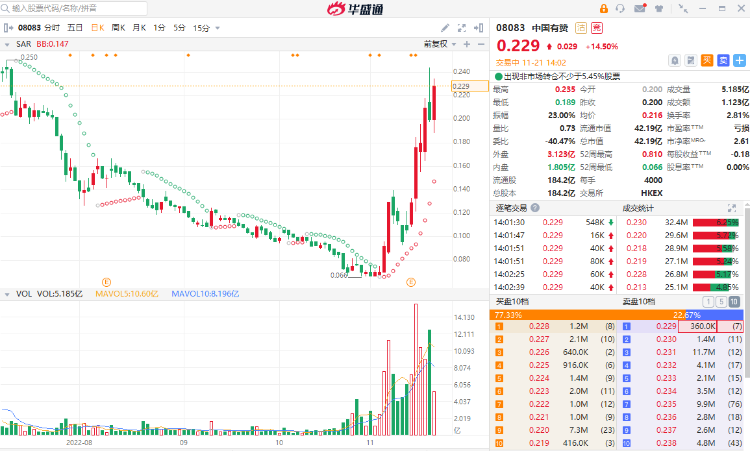Click the 华盛通 logo in title bar
This screenshot has width=750, height=451.
[x=355, y=9]
